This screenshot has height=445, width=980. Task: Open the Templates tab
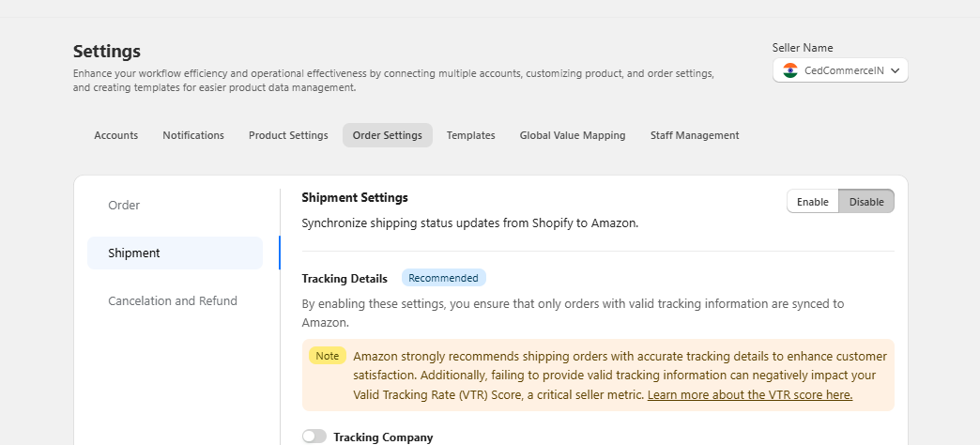(470, 135)
